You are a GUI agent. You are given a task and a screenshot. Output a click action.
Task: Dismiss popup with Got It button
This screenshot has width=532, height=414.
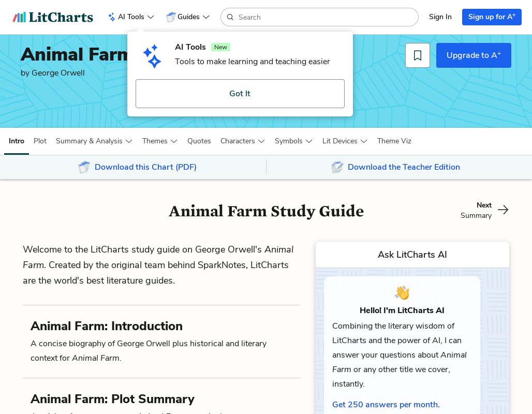[x=240, y=94]
